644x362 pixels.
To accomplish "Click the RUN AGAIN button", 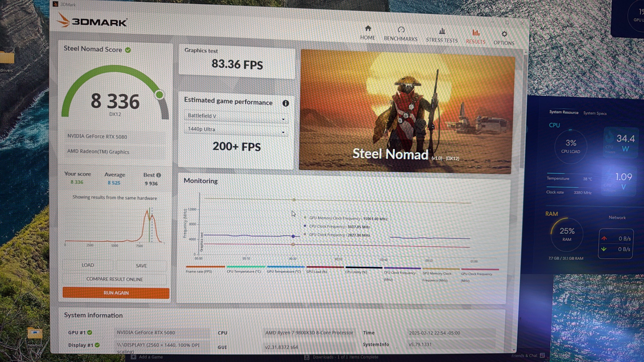I will (x=116, y=293).
